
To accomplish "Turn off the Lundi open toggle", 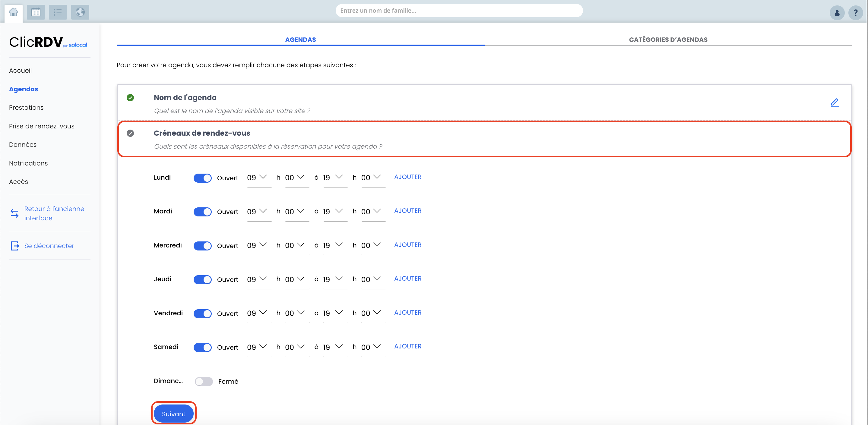I will pos(202,178).
